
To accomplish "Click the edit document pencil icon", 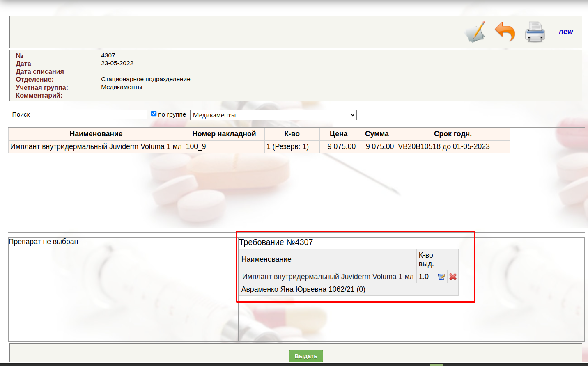I will (x=475, y=32).
